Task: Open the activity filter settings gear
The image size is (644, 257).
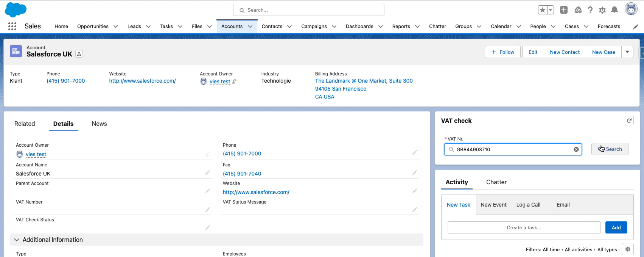Action: [627, 249]
